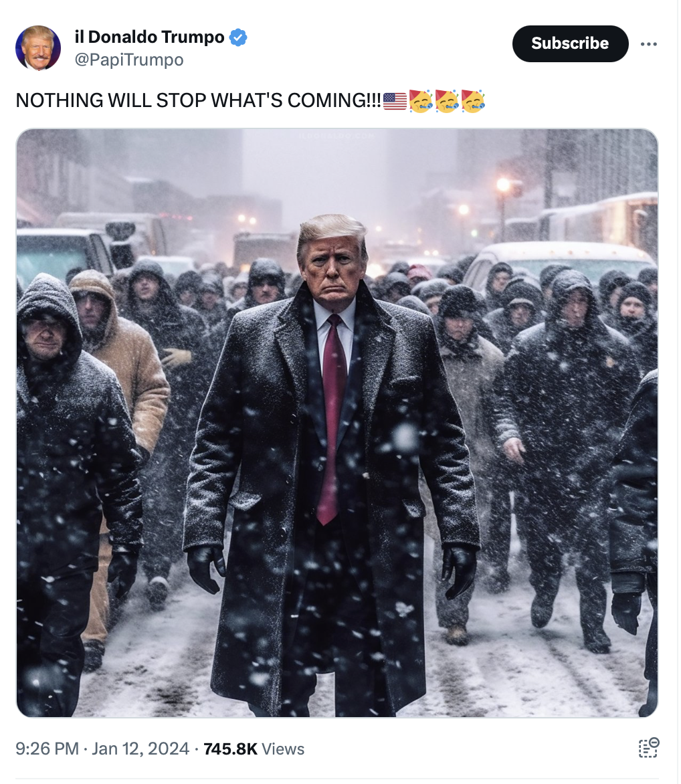Click the blue verified checkmark badge
This screenshot has width=681, height=784.
click(238, 37)
